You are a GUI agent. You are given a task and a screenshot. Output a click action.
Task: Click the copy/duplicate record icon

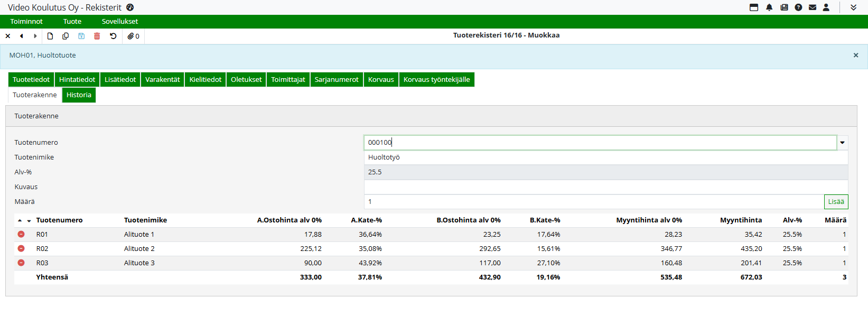click(x=66, y=36)
